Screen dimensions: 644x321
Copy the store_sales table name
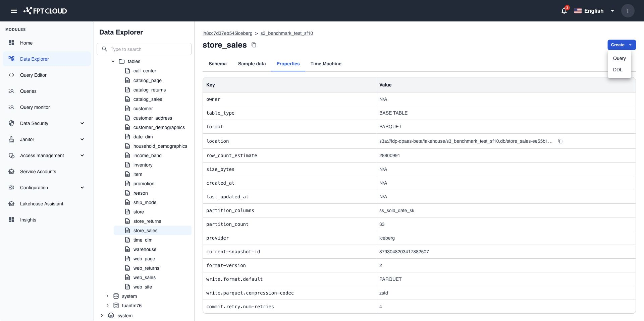click(254, 45)
